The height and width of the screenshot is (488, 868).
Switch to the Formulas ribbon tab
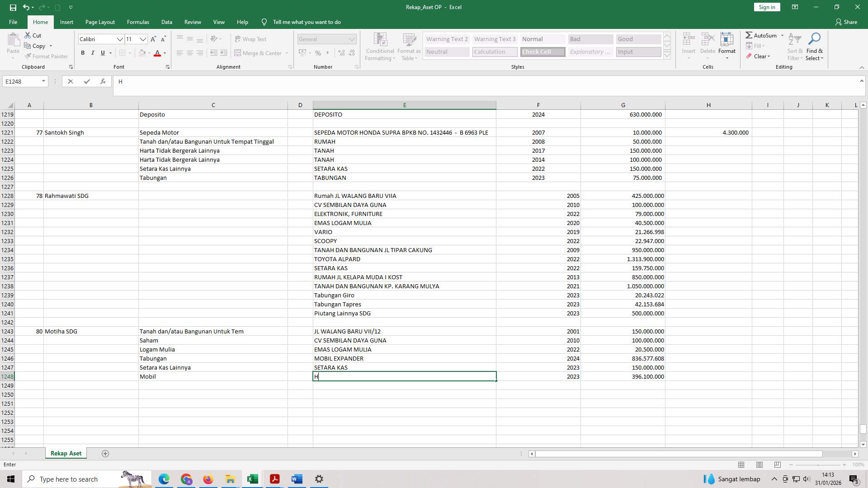tap(138, 22)
